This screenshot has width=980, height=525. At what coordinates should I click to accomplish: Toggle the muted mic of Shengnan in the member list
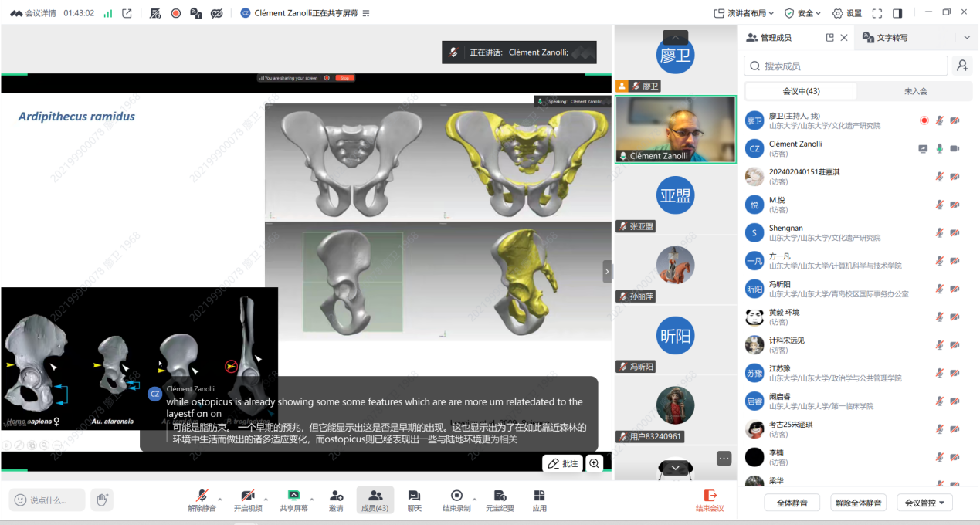[x=940, y=232]
